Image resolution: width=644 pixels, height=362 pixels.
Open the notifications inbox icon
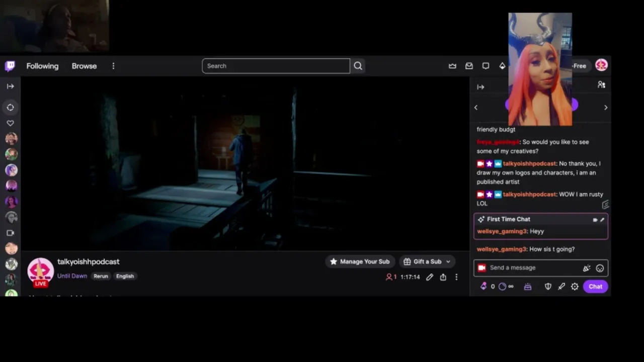tap(469, 66)
